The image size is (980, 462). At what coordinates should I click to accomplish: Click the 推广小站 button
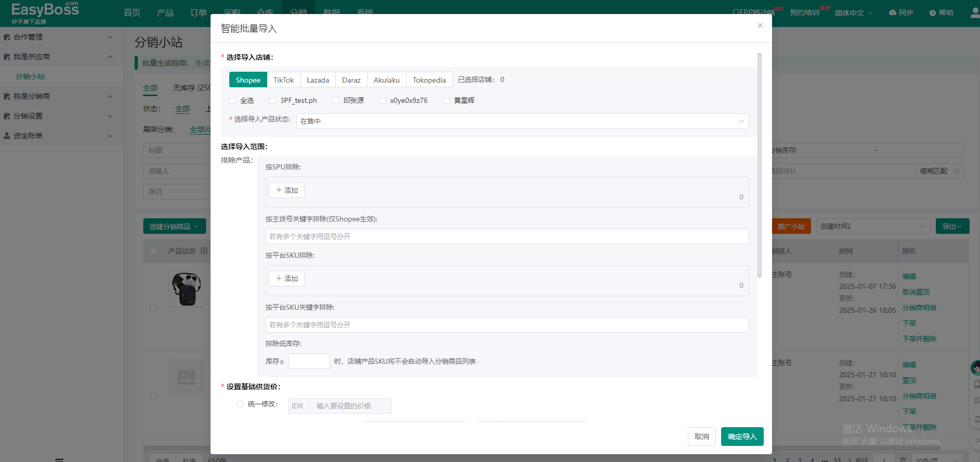(791, 227)
